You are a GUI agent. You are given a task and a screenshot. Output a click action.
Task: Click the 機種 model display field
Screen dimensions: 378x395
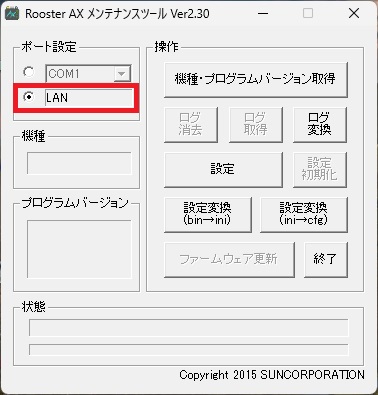click(x=79, y=163)
